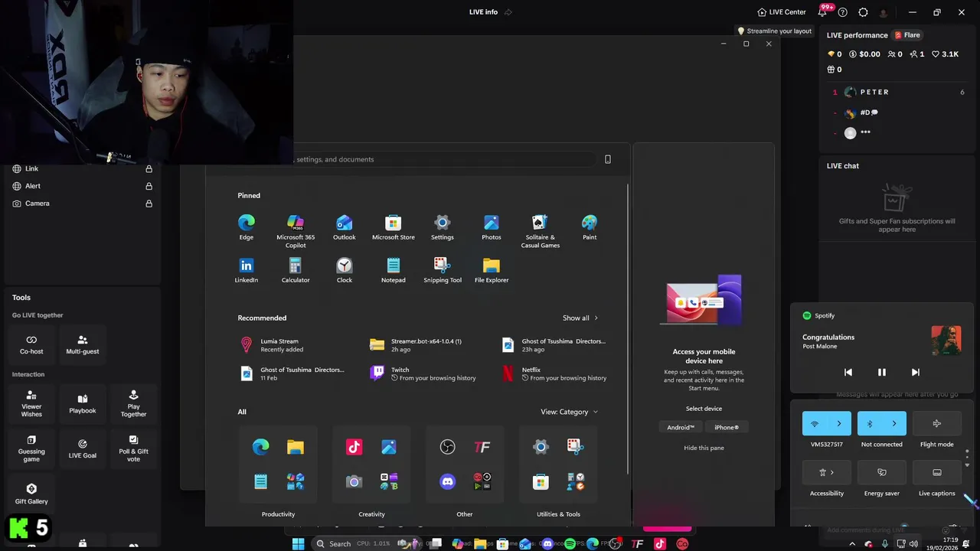The image size is (980, 551).
Task: Open Edge from the pinned apps
Action: tap(246, 227)
